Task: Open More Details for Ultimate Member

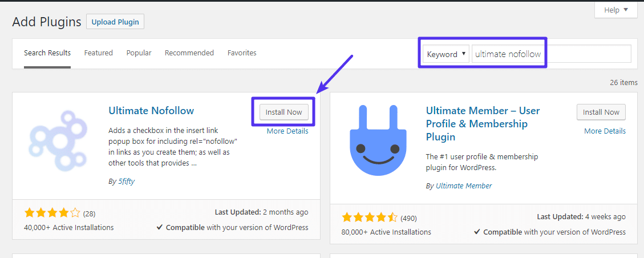Action: pos(605,131)
